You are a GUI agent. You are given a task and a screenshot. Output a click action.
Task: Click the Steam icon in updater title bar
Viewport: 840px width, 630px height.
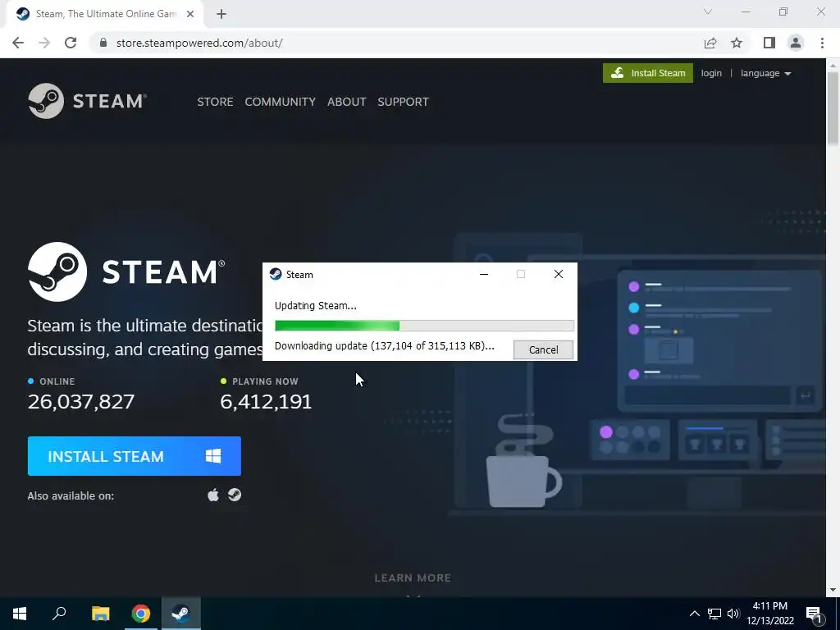276,274
